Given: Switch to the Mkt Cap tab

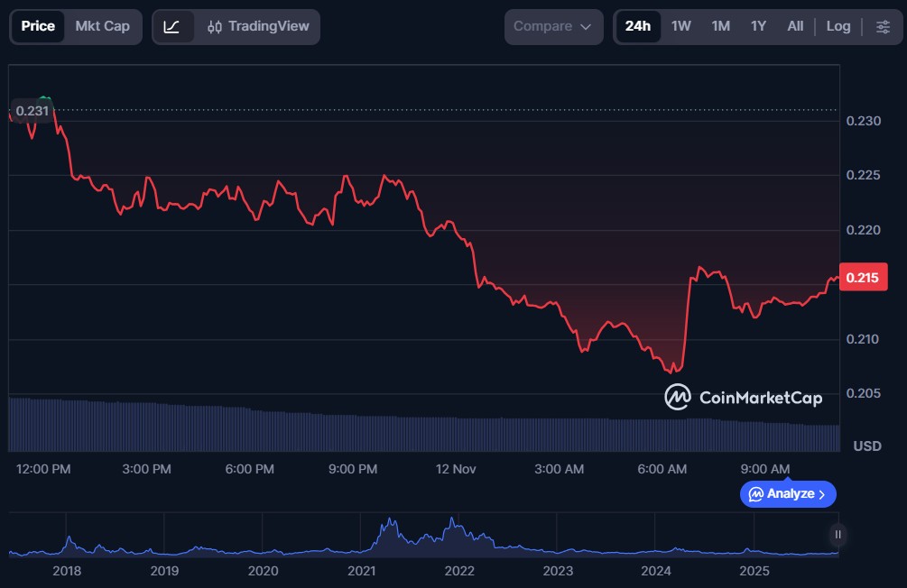Looking at the screenshot, I should pos(102,26).
